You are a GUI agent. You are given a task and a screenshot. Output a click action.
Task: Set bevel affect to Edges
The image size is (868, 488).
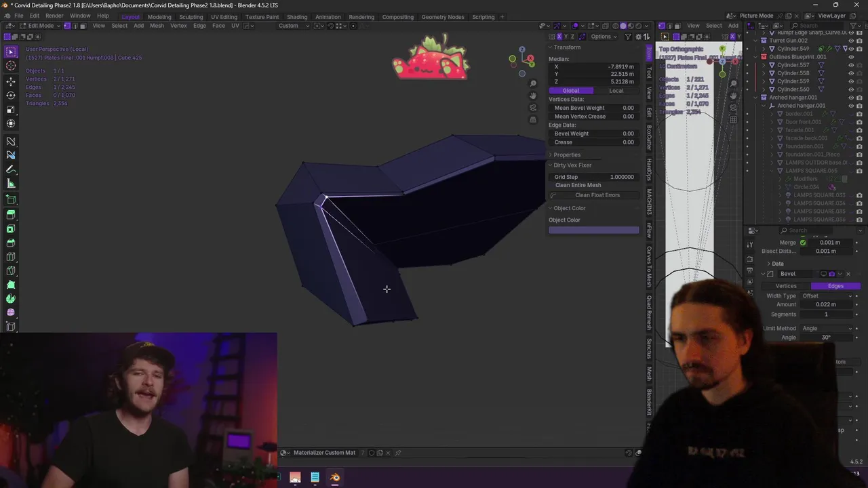(x=835, y=286)
